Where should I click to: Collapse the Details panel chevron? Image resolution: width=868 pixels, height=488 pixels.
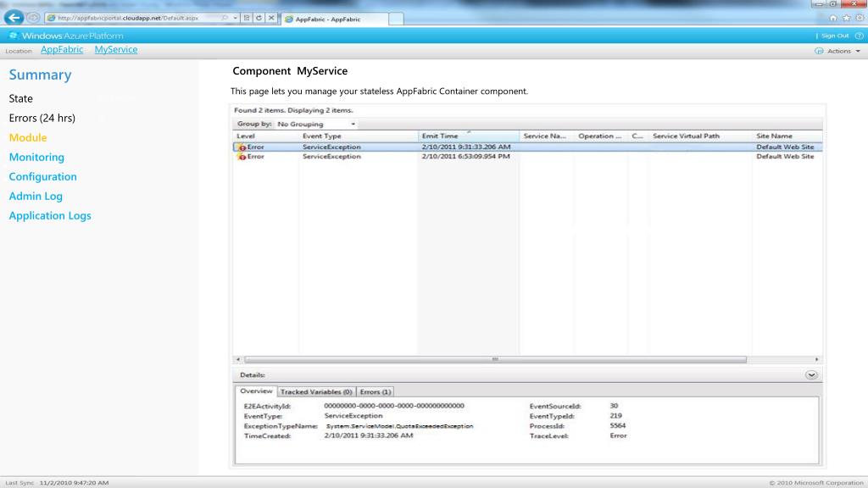(x=811, y=375)
